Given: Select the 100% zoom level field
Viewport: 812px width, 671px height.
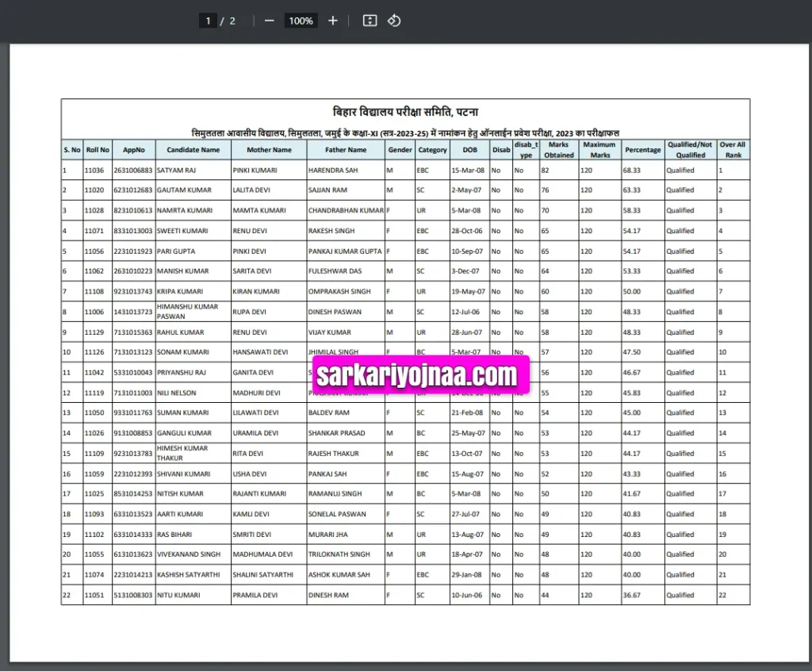Looking at the screenshot, I should (301, 21).
